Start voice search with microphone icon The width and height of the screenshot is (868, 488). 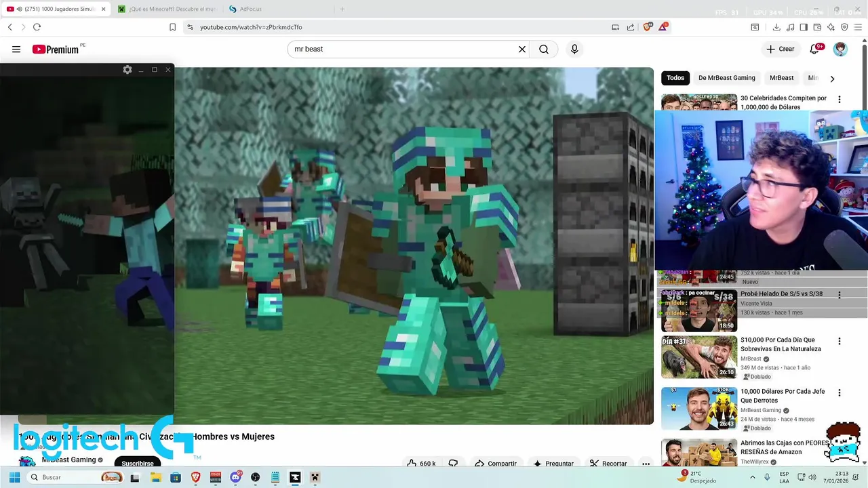pyautogui.click(x=574, y=49)
